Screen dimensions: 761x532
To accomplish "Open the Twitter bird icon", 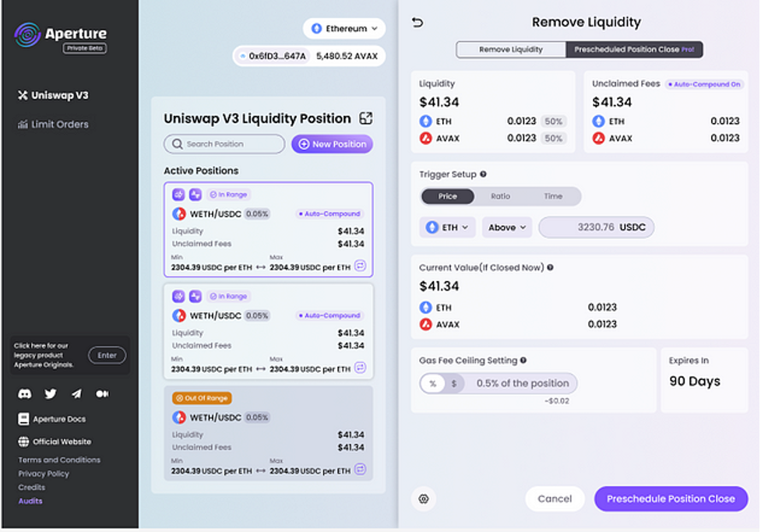I will [x=51, y=393].
